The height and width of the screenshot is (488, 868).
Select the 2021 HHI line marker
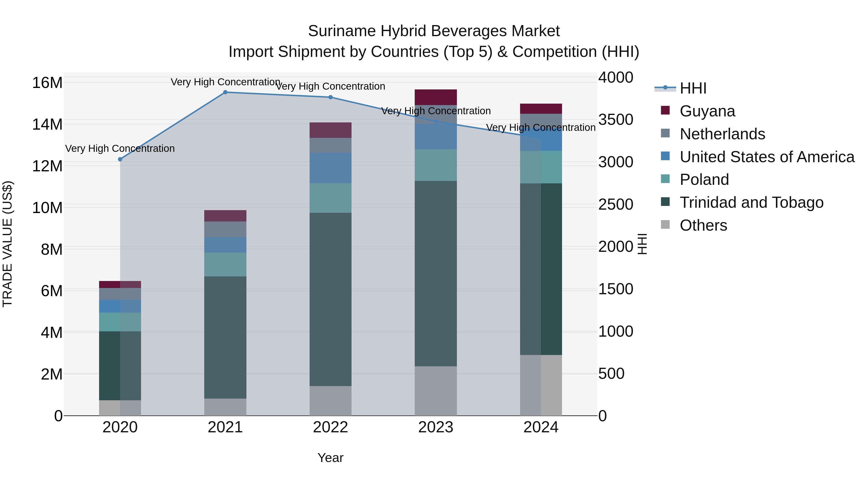225,92
